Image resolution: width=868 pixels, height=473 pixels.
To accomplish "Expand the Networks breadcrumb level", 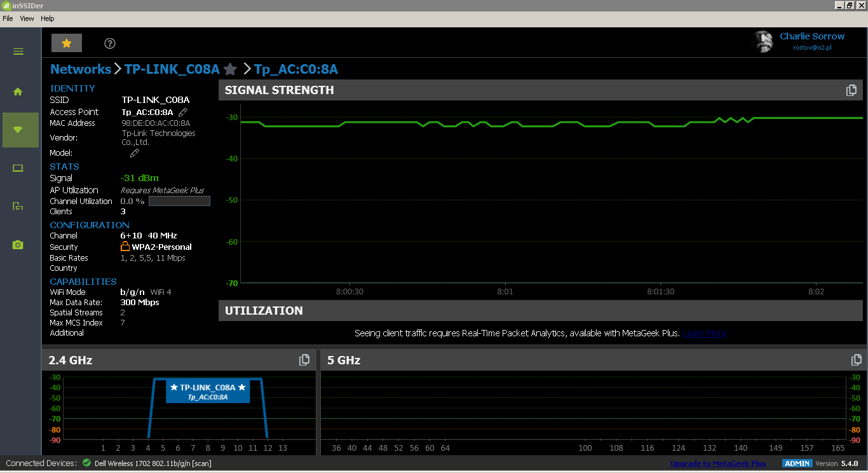I will [x=81, y=69].
